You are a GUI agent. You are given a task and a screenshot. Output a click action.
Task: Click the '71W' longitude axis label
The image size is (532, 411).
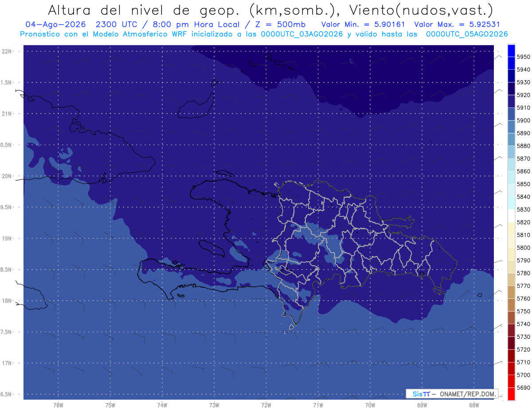coord(317,405)
